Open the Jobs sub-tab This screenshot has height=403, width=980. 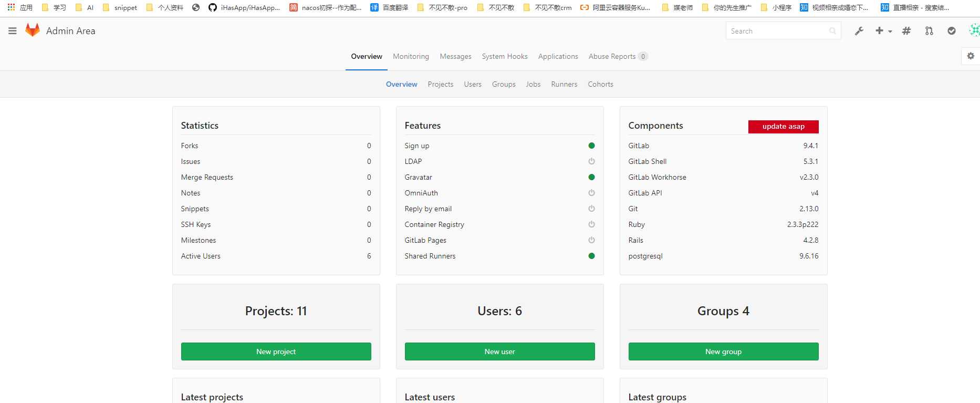[533, 84]
